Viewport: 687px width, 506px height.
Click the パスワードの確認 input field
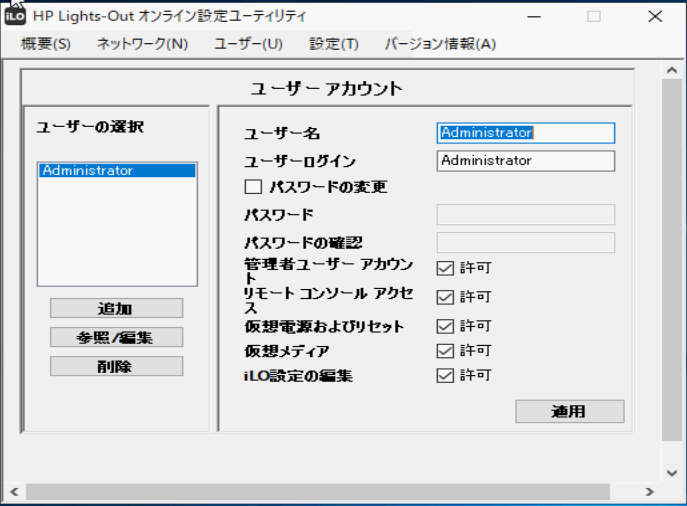point(526,243)
